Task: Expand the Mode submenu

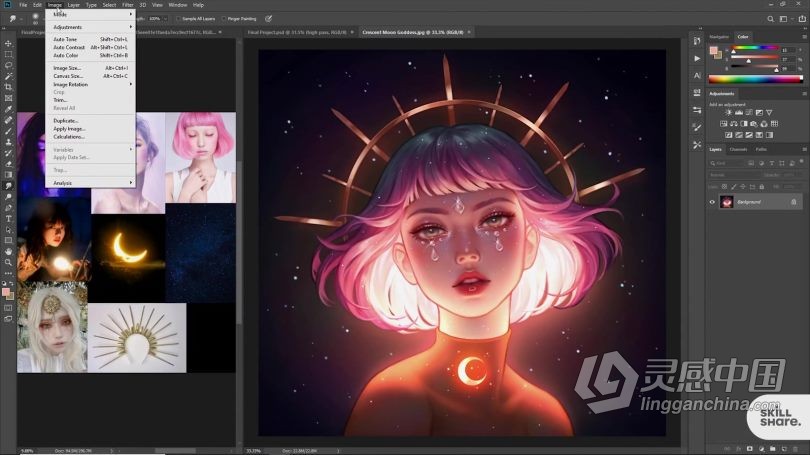Action: [x=90, y=14]
